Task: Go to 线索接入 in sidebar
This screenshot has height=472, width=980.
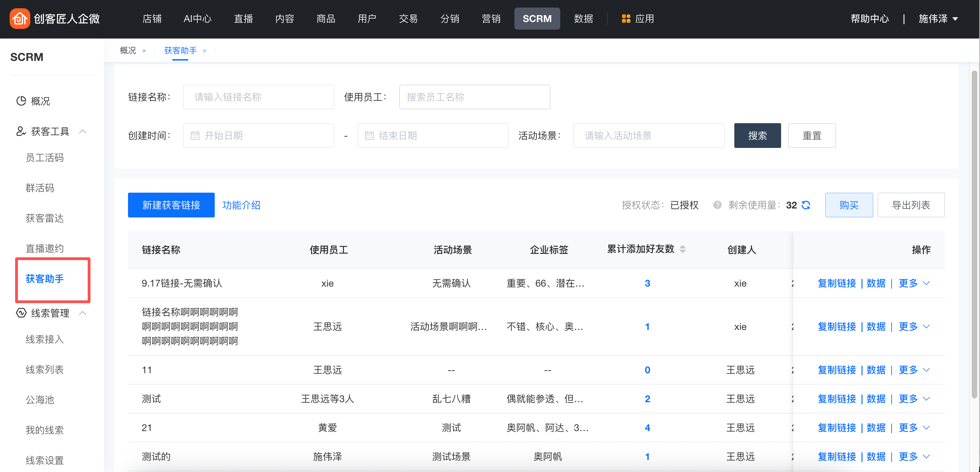Action: (x=44, y=339)
